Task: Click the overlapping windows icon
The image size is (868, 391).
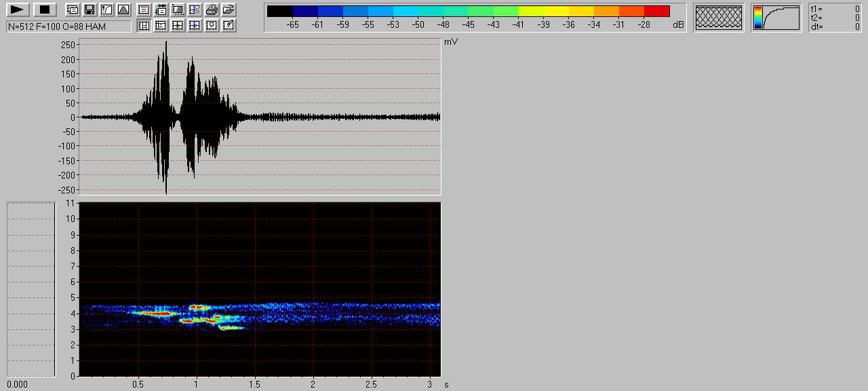Action: (x=72, y=10)
